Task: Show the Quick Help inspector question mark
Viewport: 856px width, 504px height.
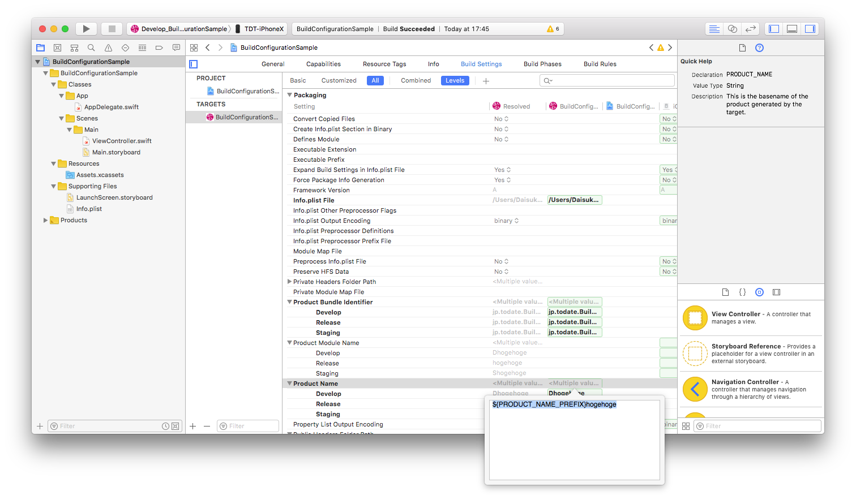Action: pos(759,48)
